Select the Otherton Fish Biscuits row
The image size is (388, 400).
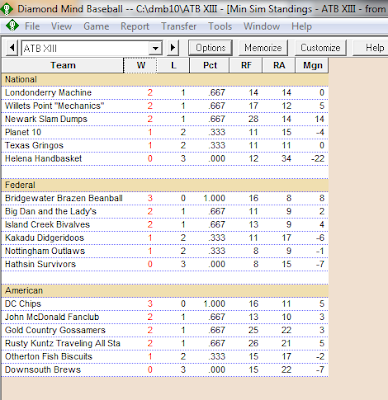(x=165, y=357)
